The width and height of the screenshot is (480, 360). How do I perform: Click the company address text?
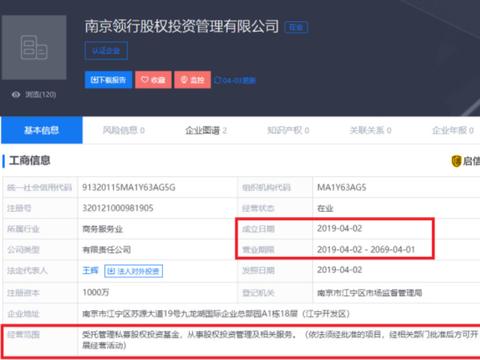point(216,314)
